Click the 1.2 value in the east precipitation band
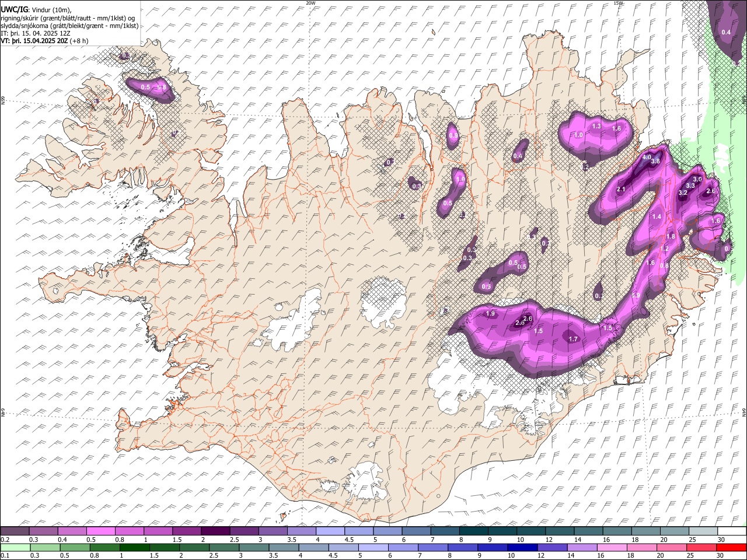 pos(664,249)
